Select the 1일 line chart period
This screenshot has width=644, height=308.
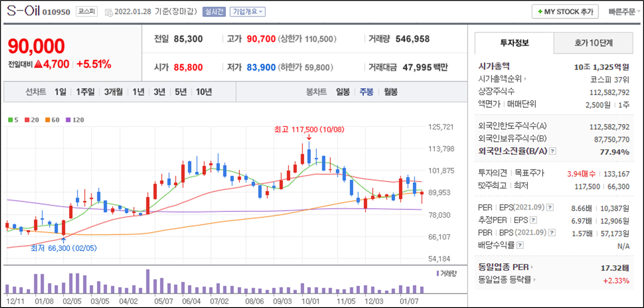coord(60,92)
